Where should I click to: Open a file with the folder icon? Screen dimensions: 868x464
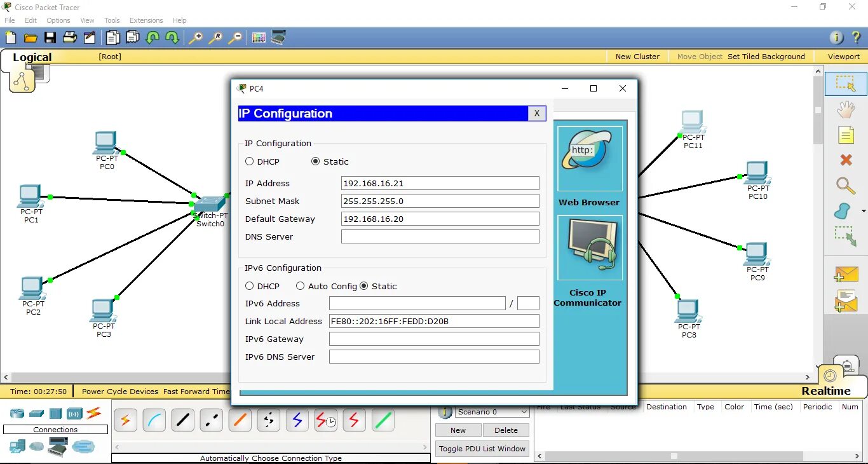(31, 38)
